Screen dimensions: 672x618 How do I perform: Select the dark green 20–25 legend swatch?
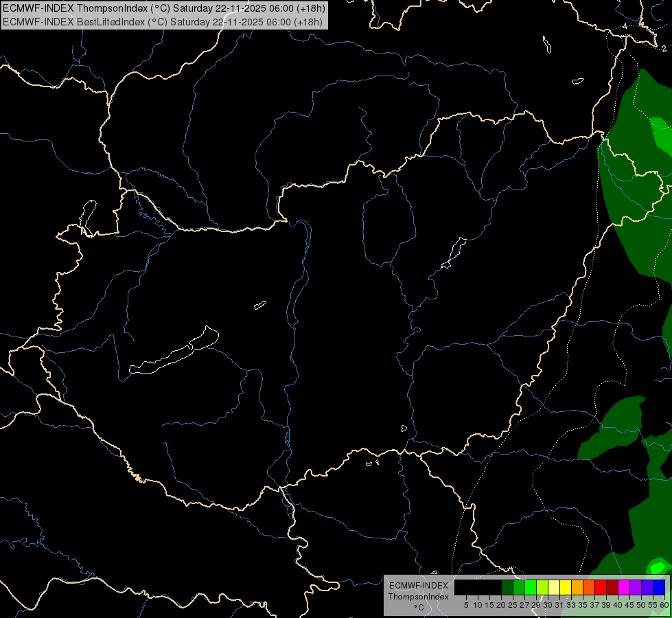coord(507,587)
